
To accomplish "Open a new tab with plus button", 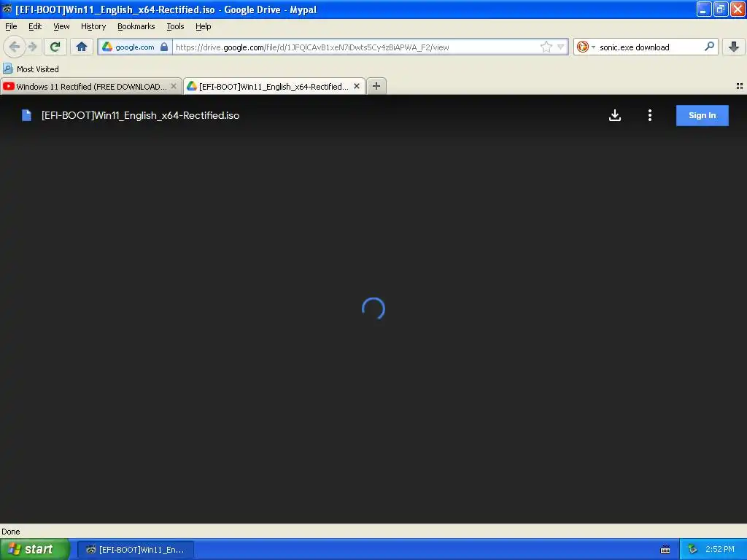I will (x=376, y=86).
